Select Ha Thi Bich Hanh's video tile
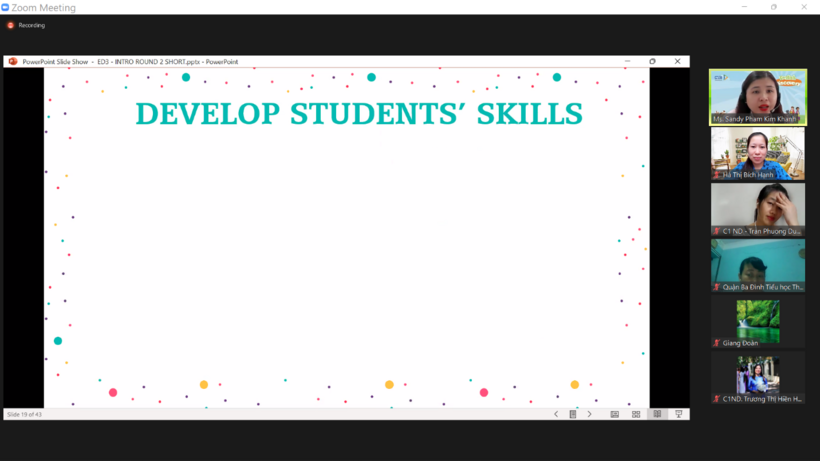The height and width of the screenshot is (461, 820). [x=757, y=153]
